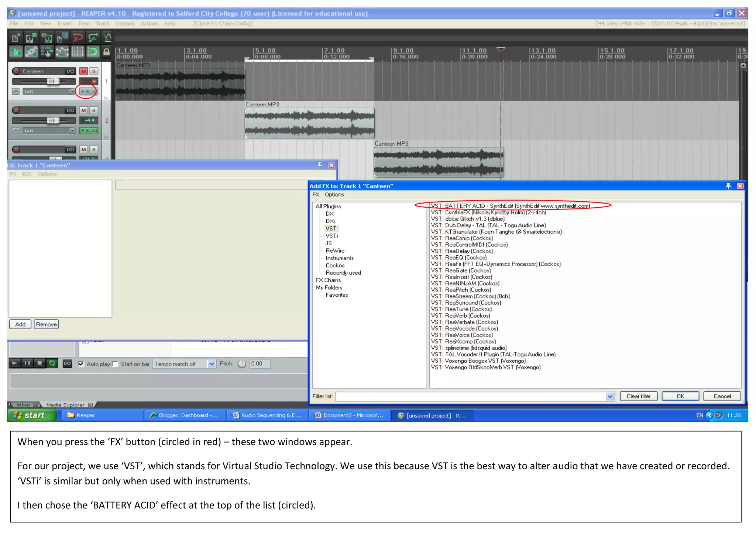The width and height of the screenshot is (756, 535).
Task: Click OK in Add FX window
Action: pos(680,396)
